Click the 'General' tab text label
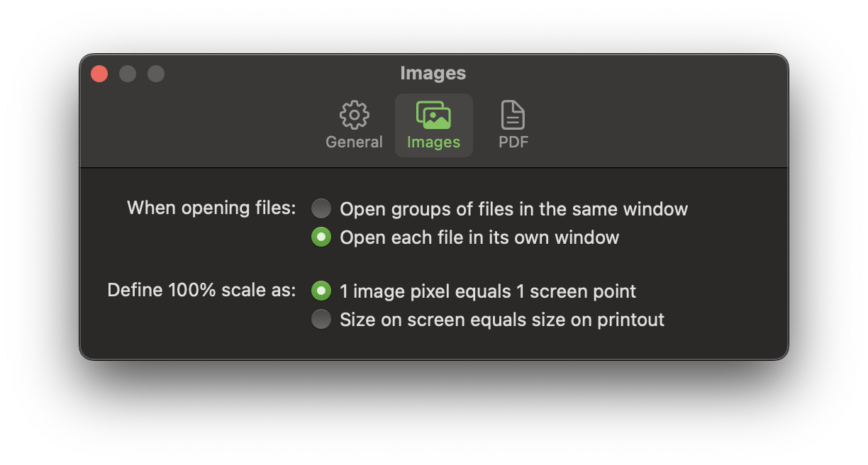868x465 pixels. click(354, 142)
